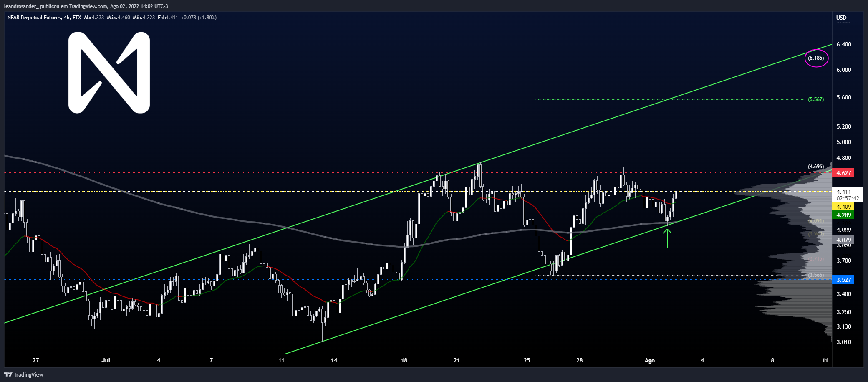The image size is (868, 382).
Task: Click the red 4.627 price label
Action: tap(843, 173)
